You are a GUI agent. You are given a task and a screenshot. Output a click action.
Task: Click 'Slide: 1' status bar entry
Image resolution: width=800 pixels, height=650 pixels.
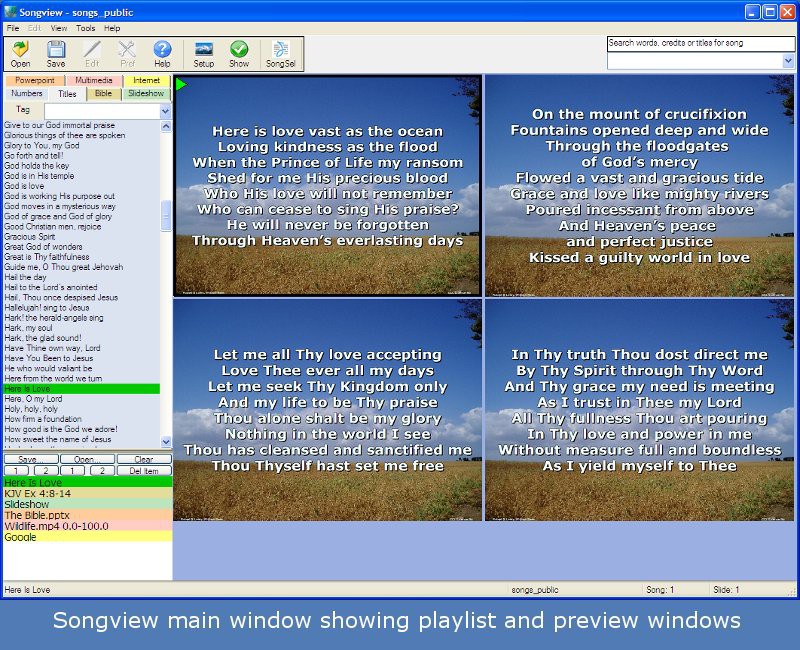(x=726, y=590)
